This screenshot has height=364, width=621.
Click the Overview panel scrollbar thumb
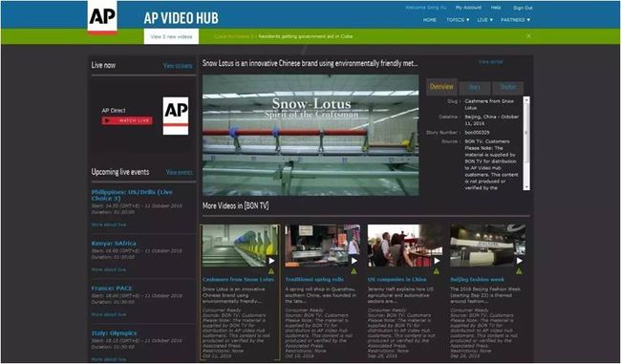pyautogui.click(x=526, y=133)
